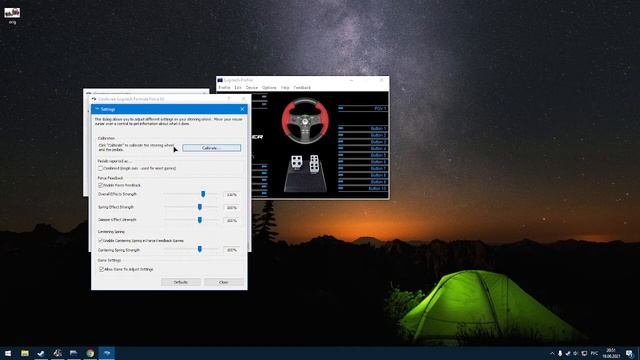640x360 pixels.
Task: Open the Windows Start menu
Action: coord(8,353)
